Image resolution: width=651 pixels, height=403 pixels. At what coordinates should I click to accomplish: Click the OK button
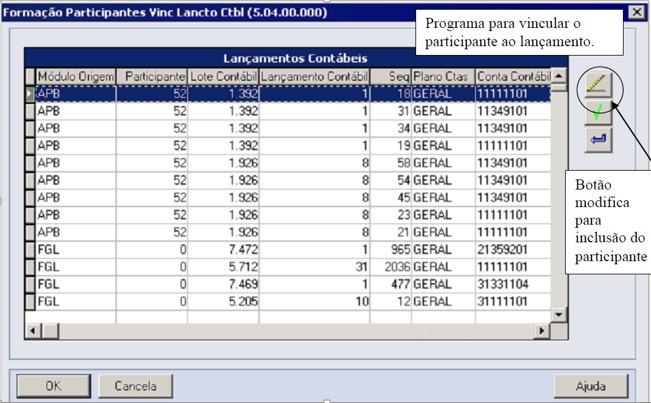[x=54, y=386]
